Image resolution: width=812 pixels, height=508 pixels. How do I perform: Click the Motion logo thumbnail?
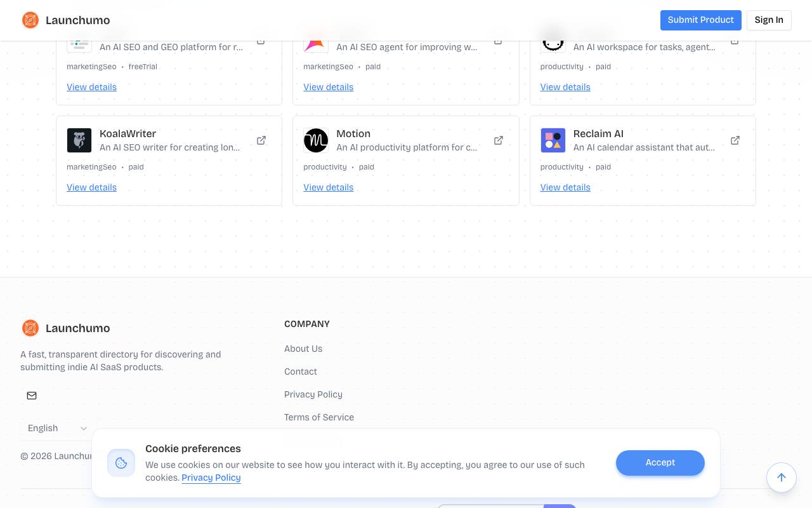(x=316, y=140)
